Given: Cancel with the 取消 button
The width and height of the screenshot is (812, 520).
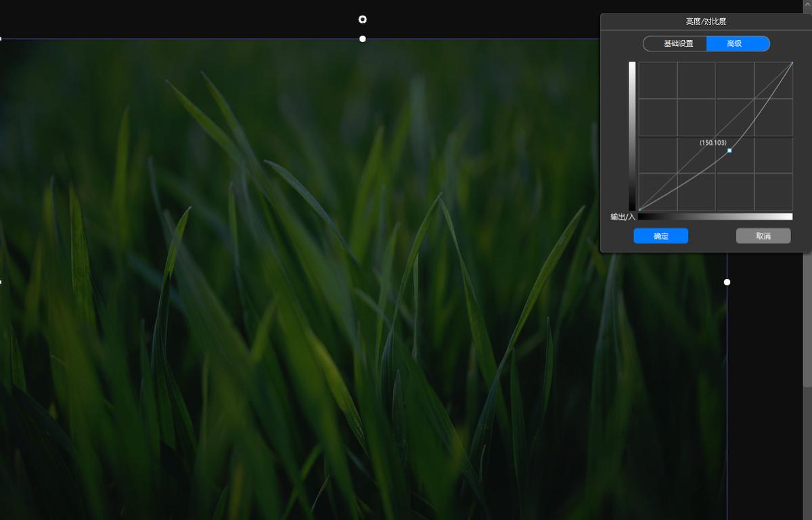Looking at the screenshot, I should 763,236.
